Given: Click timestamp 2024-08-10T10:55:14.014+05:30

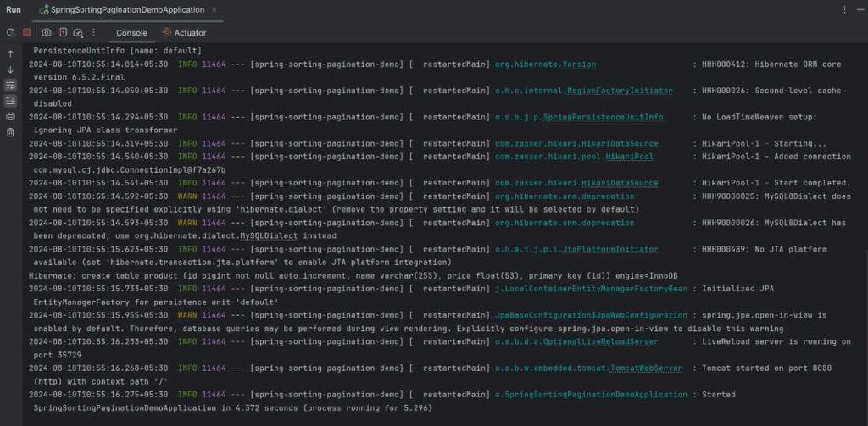Looking at the screenshot, I should tap(98, 64).
